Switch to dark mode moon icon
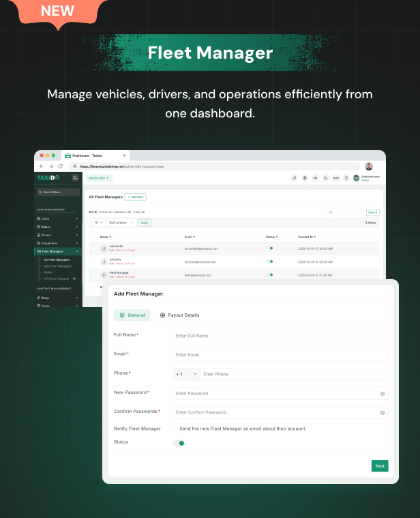The image size is (420, 518). (x=326, y=178)
